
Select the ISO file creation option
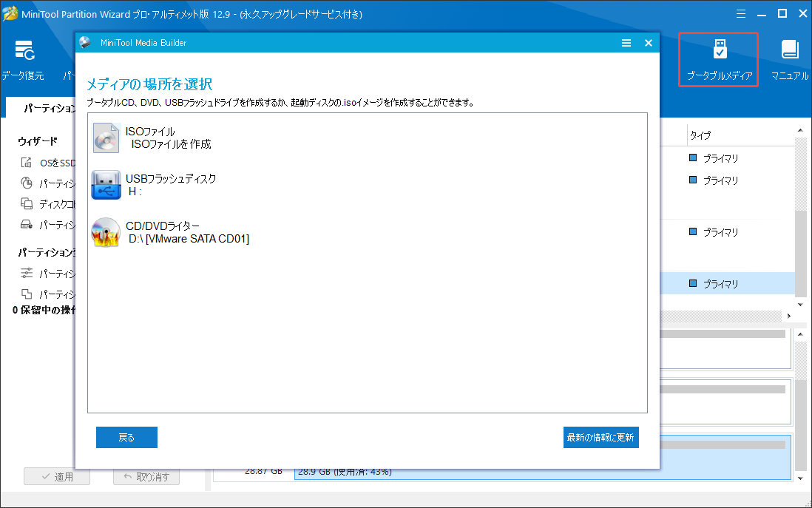pyautogui.click(x=152, y=138)
